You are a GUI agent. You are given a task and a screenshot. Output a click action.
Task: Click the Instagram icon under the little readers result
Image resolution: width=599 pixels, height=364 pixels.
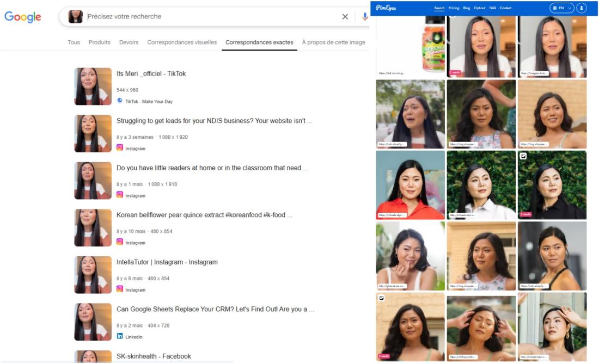click(x=120, y=195)
